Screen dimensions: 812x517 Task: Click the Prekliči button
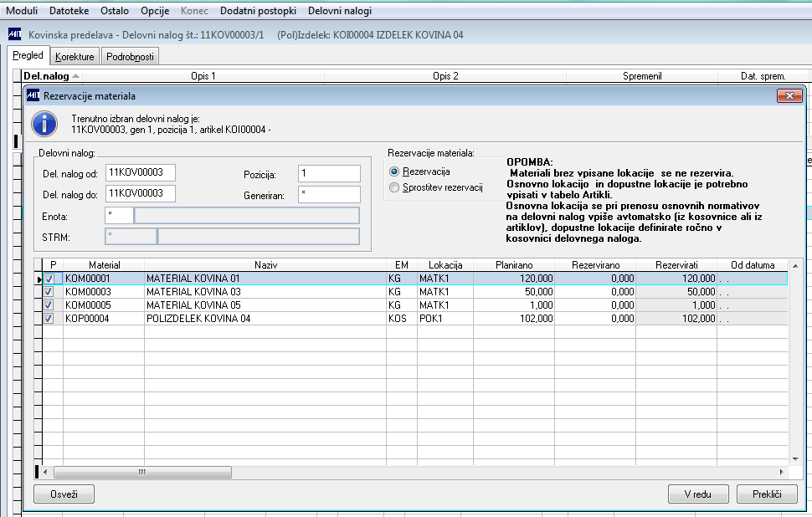tap(766, 494)
